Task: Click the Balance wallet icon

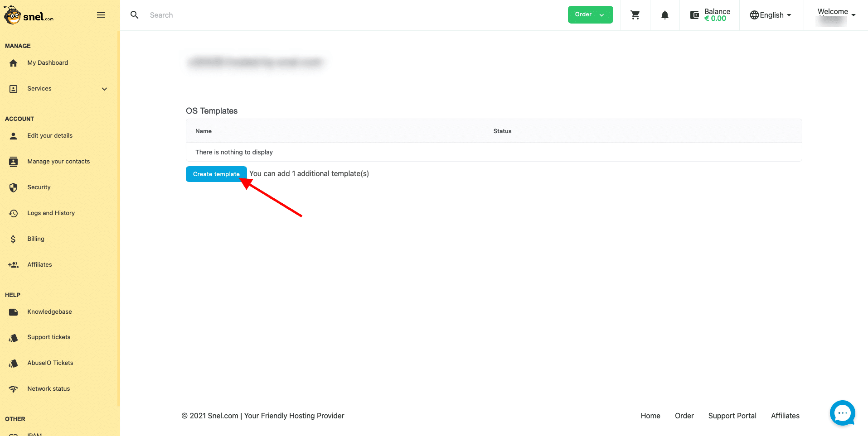Action: tap(694, 15)
